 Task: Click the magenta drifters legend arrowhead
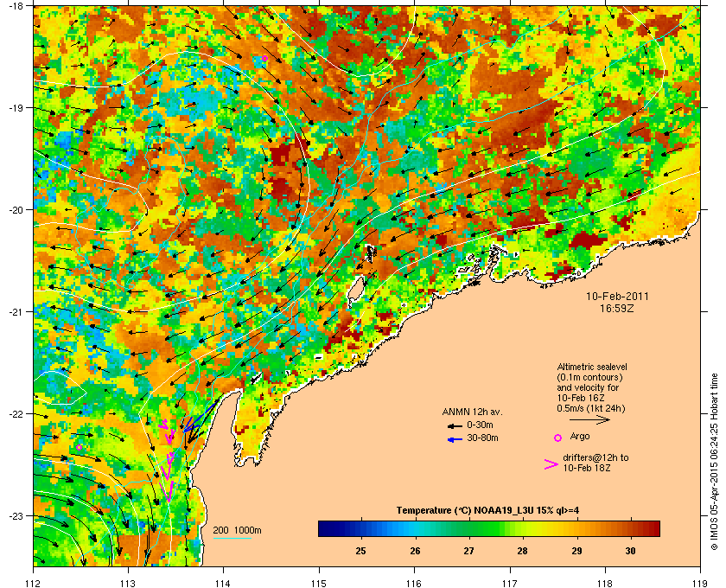pyautogui.click(x=551, y=464)
